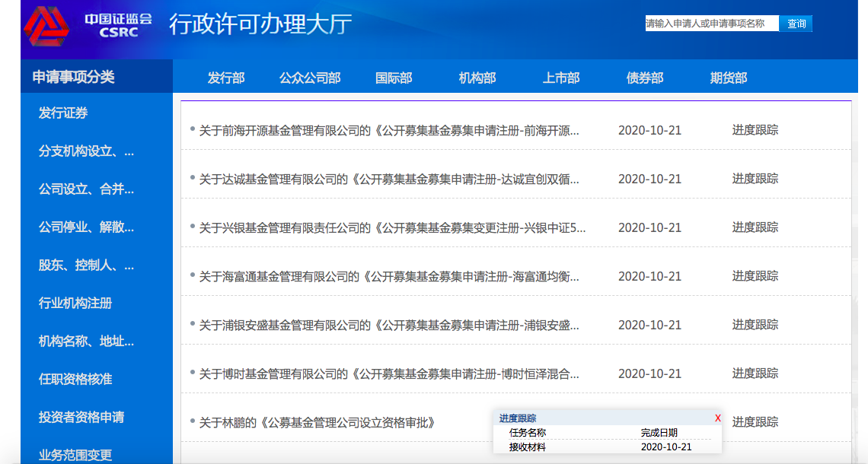Switch to the 国际部 tab

click(394, 78)
